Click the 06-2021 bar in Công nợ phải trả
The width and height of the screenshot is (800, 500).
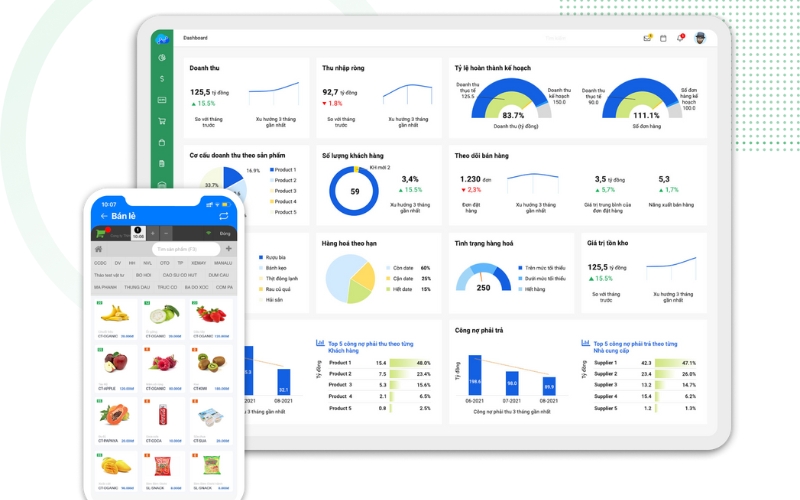[474, 375]
